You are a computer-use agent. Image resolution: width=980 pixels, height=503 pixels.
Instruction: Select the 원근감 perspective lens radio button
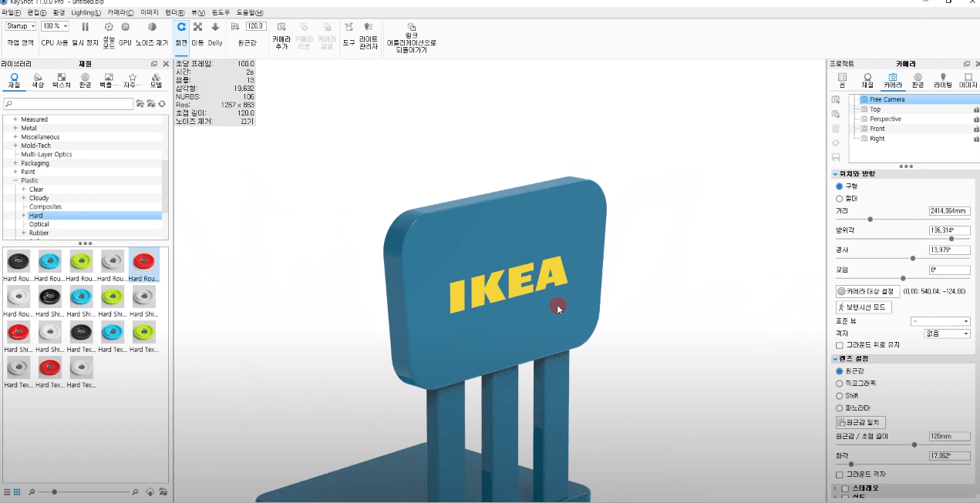tap(840, 371)
